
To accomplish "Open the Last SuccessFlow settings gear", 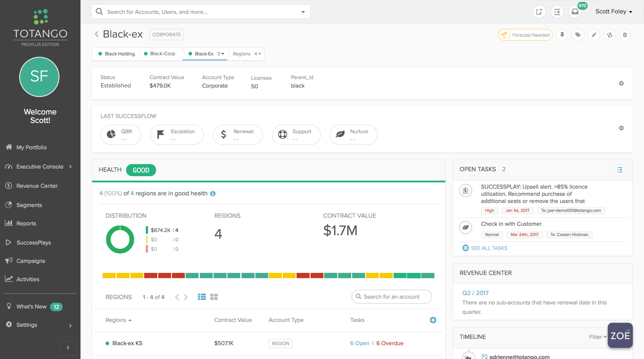I will 621,128.
